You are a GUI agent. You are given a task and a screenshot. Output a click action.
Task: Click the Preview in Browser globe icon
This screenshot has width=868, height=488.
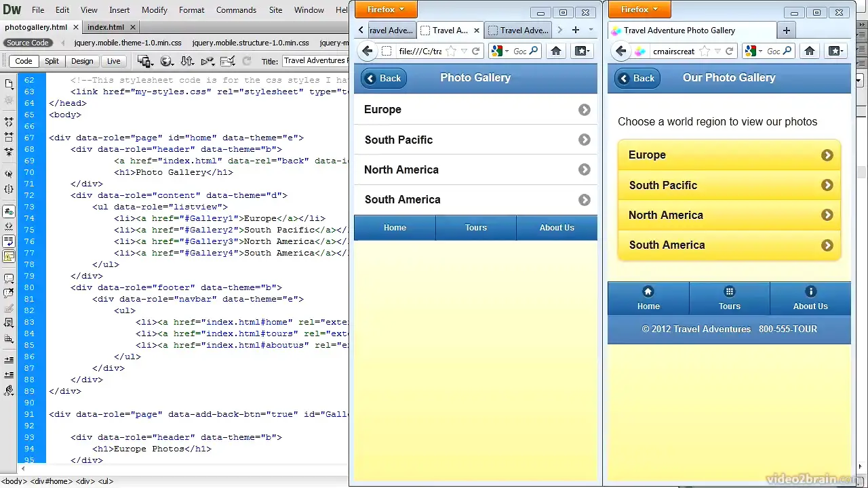click(166, 61)
